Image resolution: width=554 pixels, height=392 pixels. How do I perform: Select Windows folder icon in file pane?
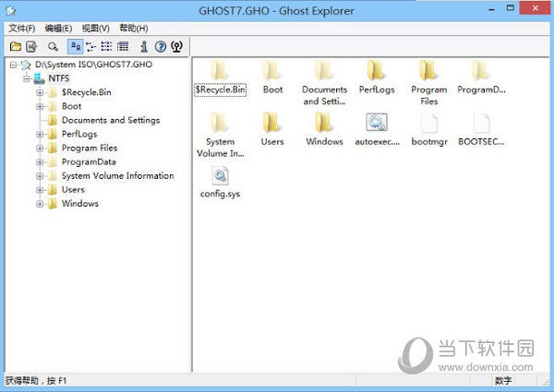tap(324, 123)
